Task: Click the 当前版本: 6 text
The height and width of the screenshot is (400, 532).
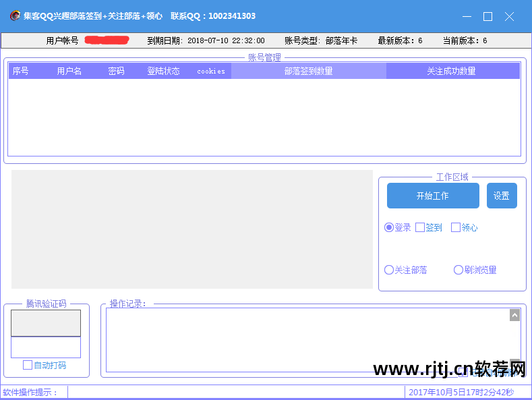Action: [x=465, y=40]
